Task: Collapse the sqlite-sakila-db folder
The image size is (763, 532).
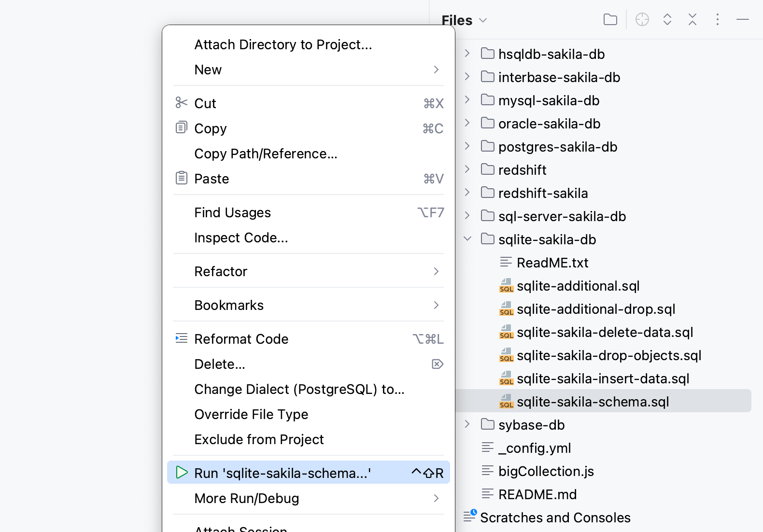Action: 467,239
